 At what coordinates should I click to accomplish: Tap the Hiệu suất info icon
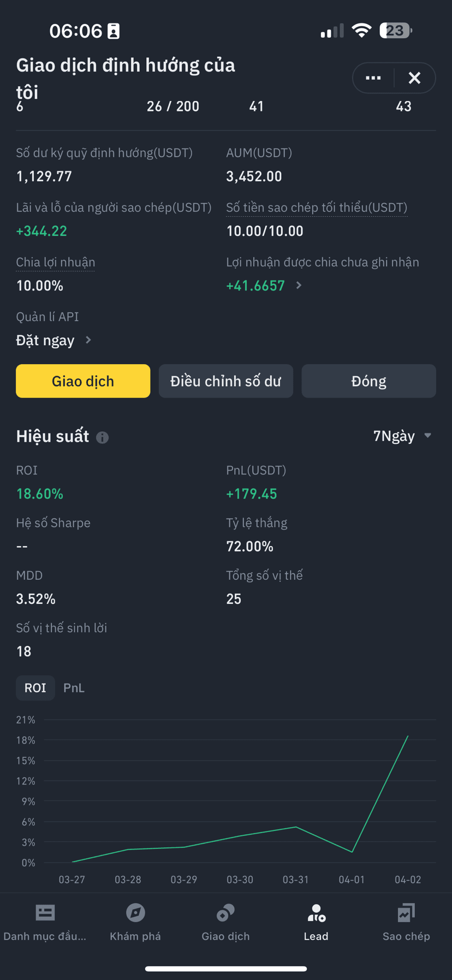coord(102,437)
